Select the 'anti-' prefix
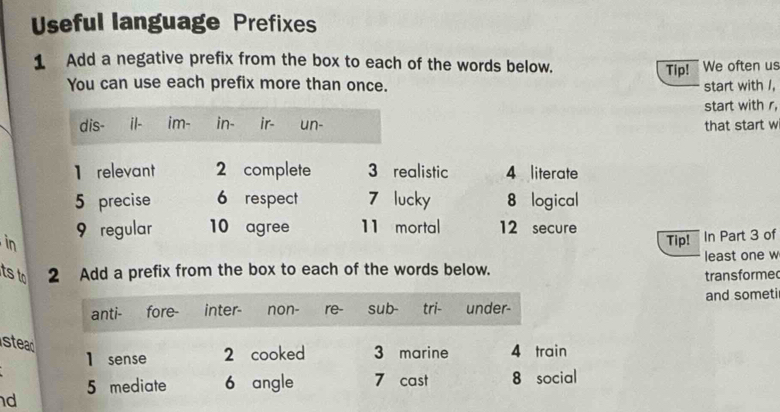780x412 pixels. [106, 313]
